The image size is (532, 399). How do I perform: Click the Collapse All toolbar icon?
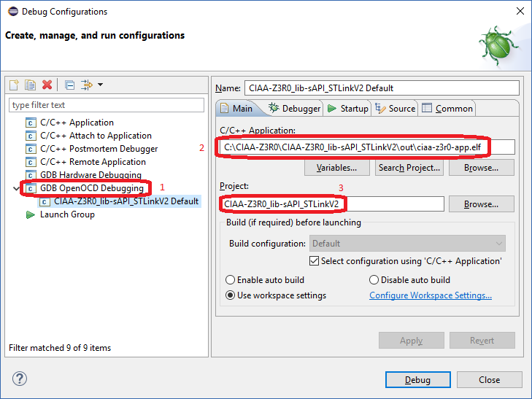coord(69,85)
